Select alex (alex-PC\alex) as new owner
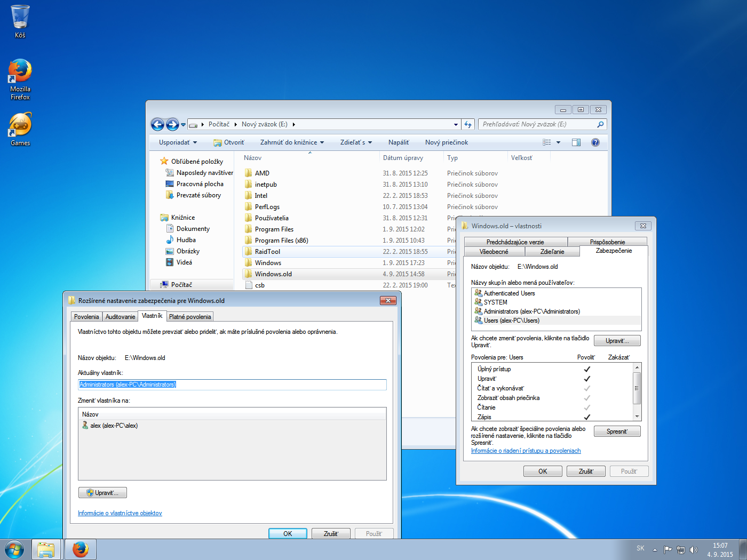747x560 pixels. pyautogui.click(x=114, y=426)
